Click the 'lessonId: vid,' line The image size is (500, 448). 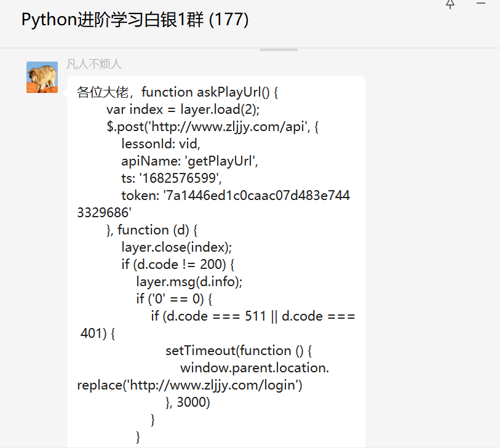(161, 144)
